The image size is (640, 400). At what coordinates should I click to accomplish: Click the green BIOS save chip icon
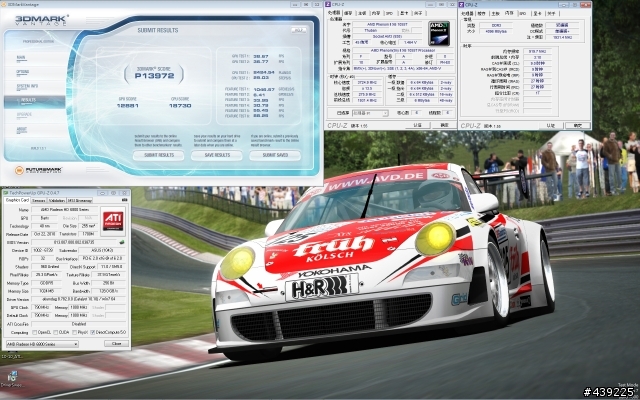[x=122, y=242]
